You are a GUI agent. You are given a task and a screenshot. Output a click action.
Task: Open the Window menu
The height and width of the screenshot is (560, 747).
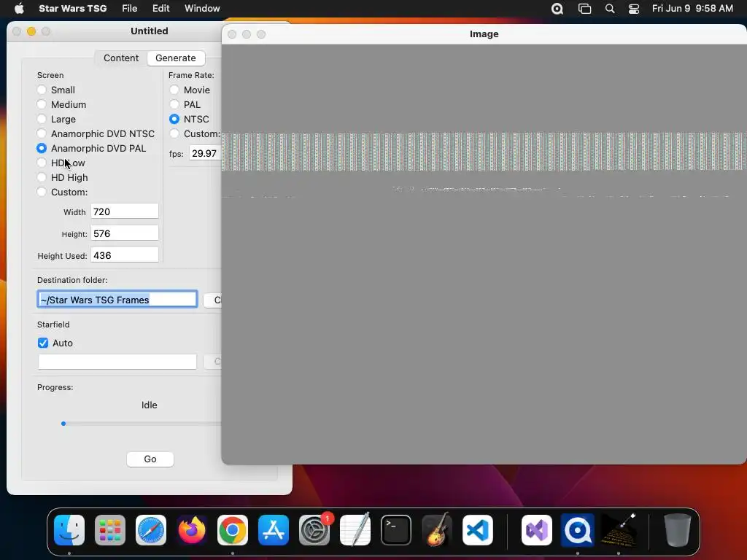[x=202, y=8]
